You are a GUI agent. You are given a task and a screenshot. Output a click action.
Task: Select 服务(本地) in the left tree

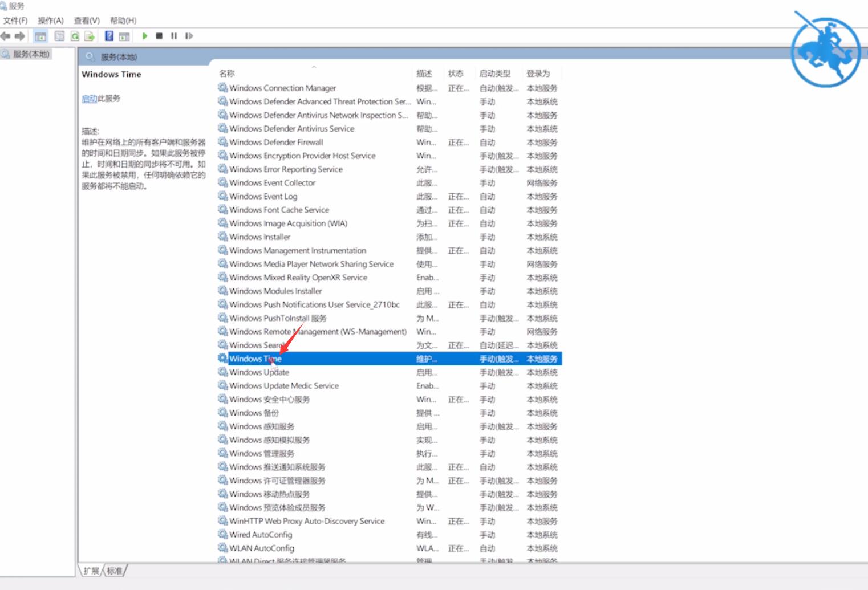click(31, 54)
